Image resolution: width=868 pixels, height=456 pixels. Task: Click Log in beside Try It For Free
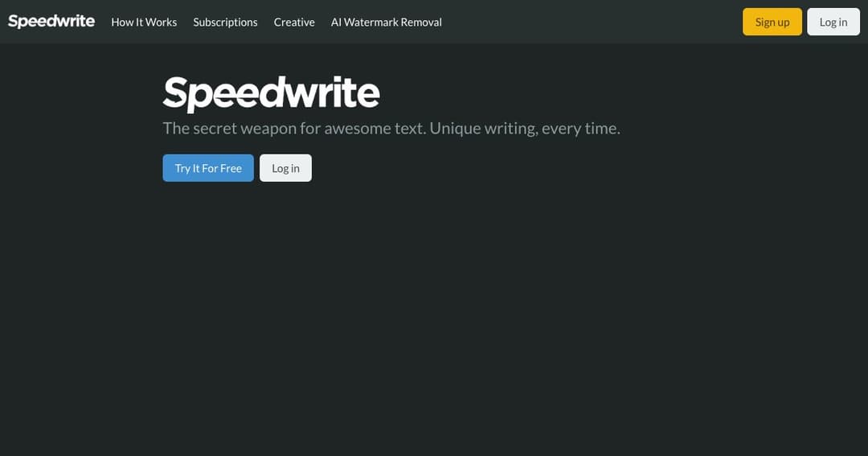tap(285, 168)
